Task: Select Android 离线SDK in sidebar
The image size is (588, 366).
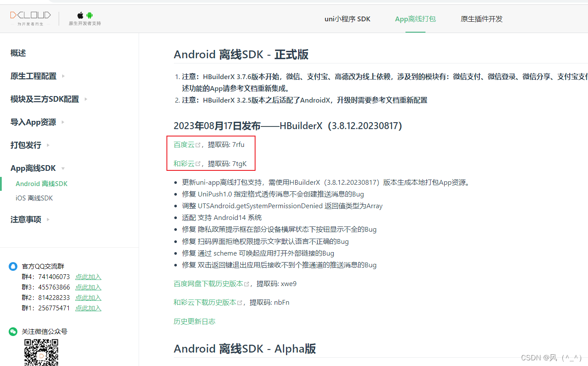Action: (42, 184)
